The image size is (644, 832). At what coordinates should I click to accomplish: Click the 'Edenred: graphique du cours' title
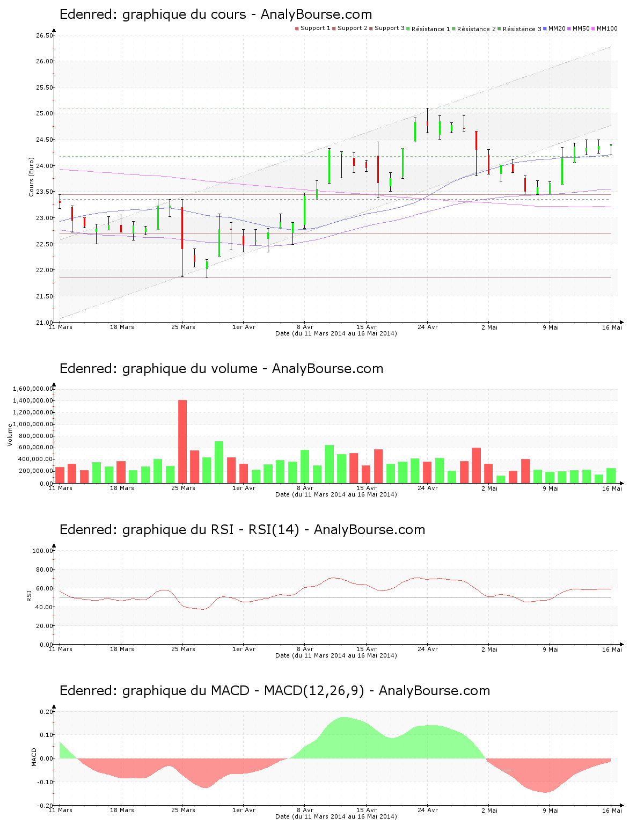(215, 14)
